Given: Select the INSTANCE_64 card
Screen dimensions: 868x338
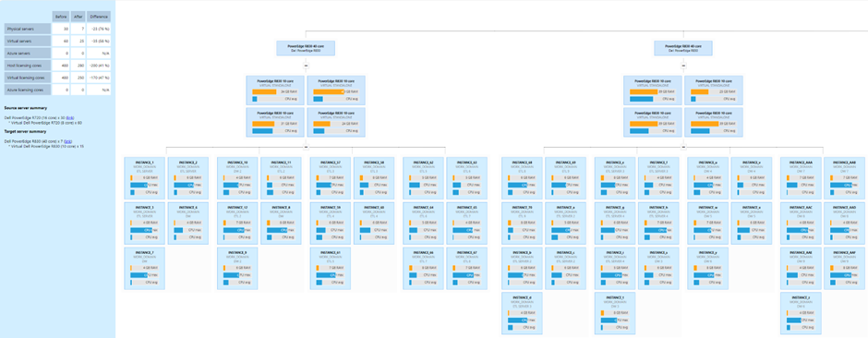Looking at the screenshot, I should (424, 223).
